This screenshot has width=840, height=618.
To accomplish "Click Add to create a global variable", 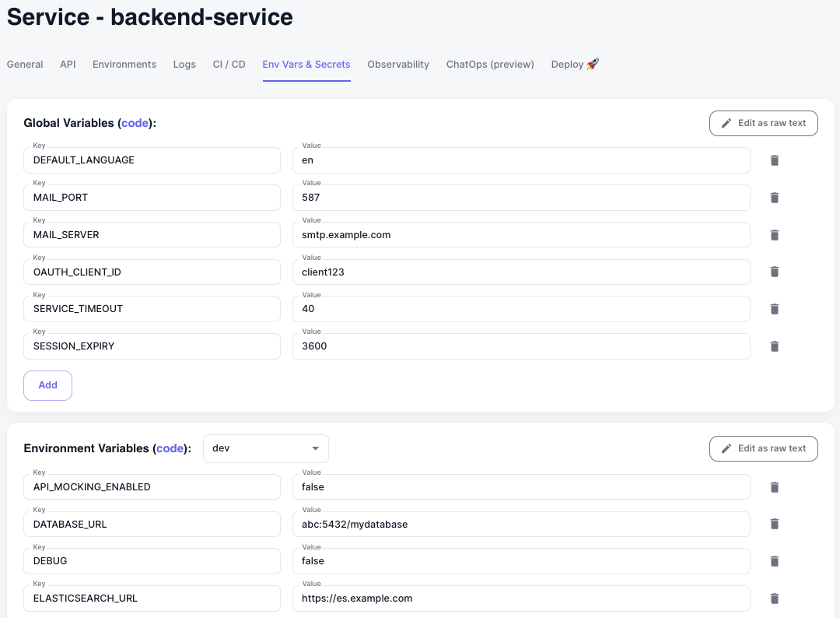I will click(x=47, y=385).
